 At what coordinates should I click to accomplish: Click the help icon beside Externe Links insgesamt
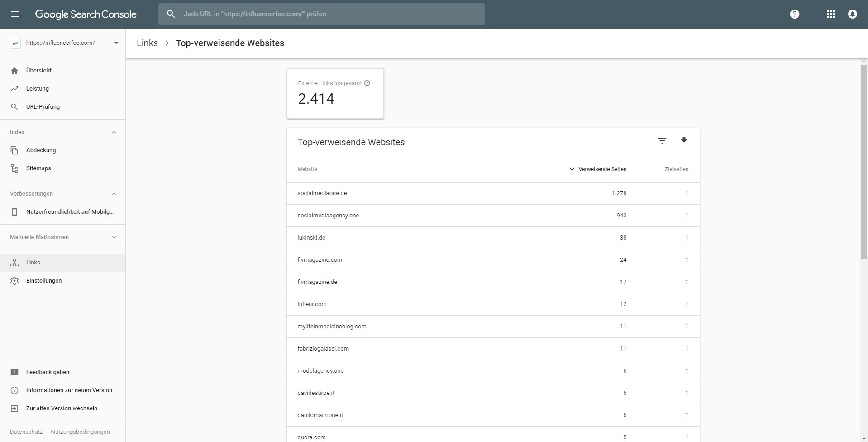(367, 83)
